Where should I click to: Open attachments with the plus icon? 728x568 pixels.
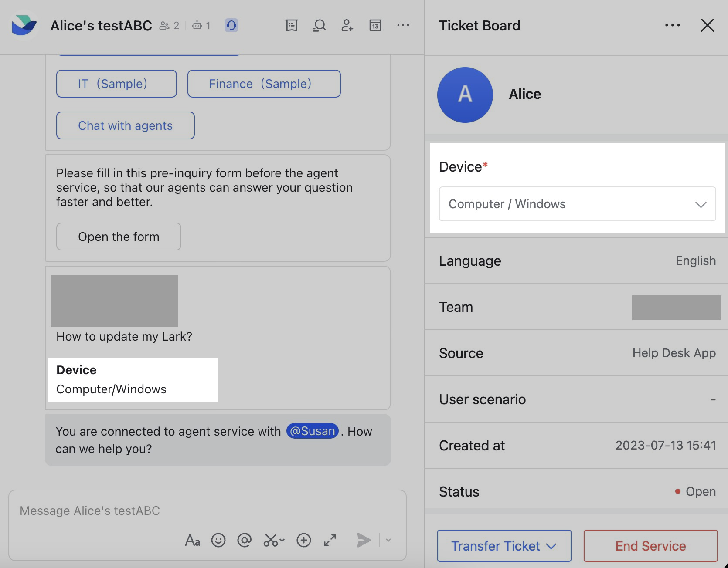click(x=303, y=540)
